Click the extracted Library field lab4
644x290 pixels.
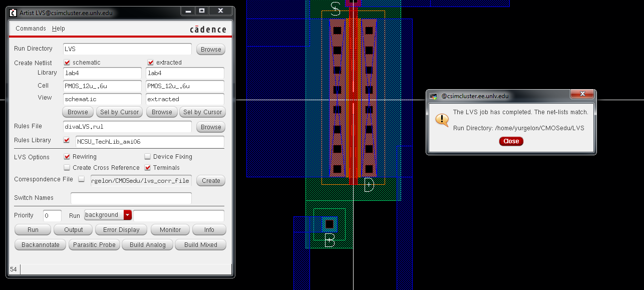[x=185, y=73]
